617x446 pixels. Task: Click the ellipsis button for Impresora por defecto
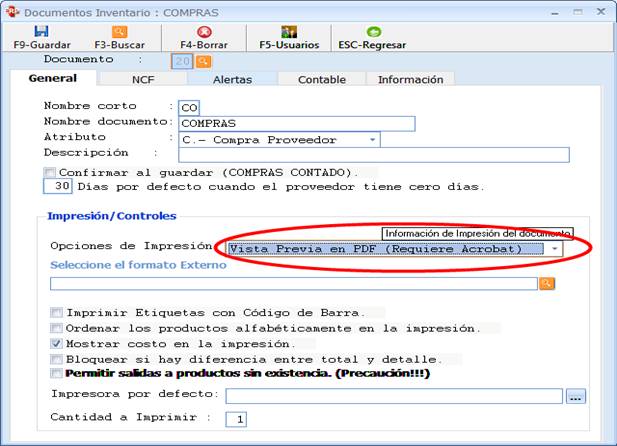575,397
